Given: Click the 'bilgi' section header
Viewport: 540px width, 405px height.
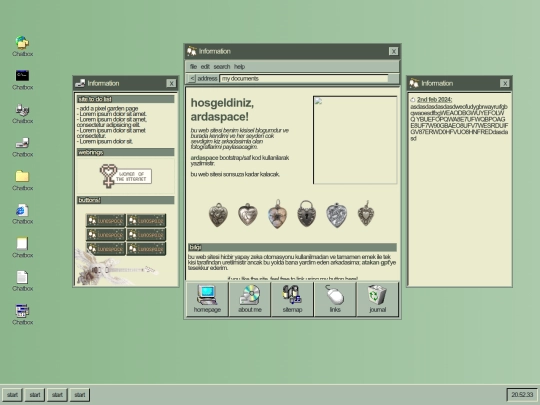Looking at the screenshot, I should (x=292, y=247).
